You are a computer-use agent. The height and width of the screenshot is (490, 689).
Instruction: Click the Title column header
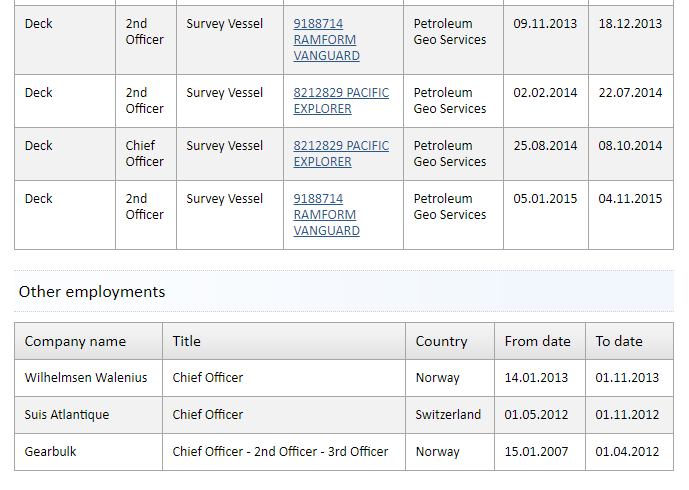click(284, 341)
